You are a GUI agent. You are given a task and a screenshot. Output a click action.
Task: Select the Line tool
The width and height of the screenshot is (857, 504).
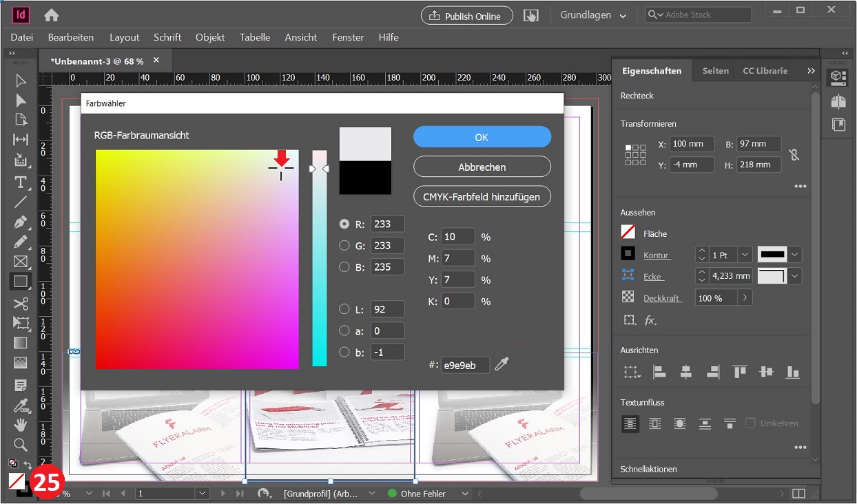tap(21, 202)
